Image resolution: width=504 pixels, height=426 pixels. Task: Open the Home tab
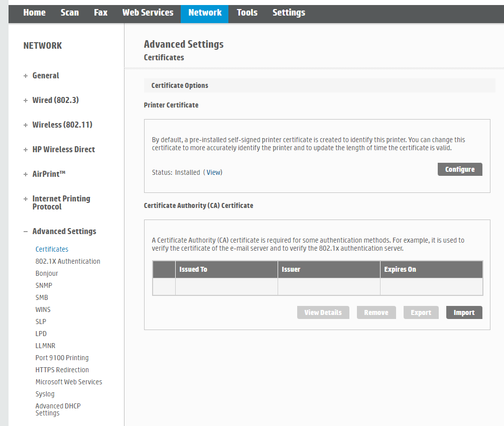tap(35, 13)
